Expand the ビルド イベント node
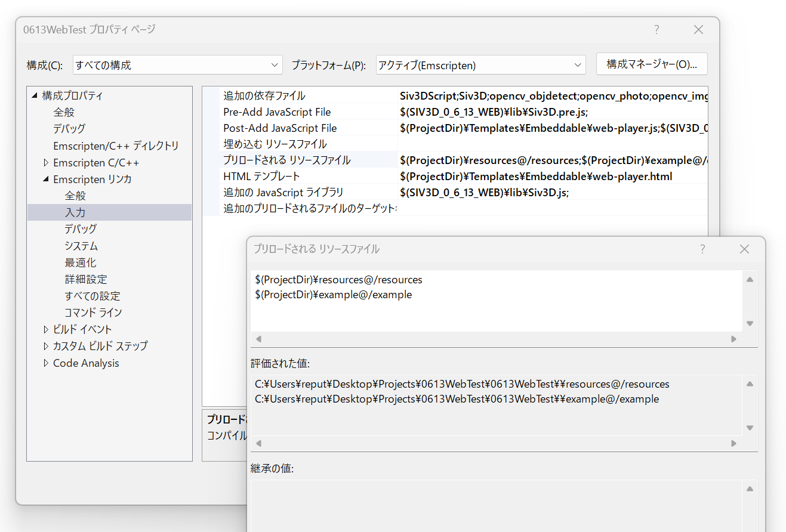Viewport: 786px width, 532px height. click(47, 329)
